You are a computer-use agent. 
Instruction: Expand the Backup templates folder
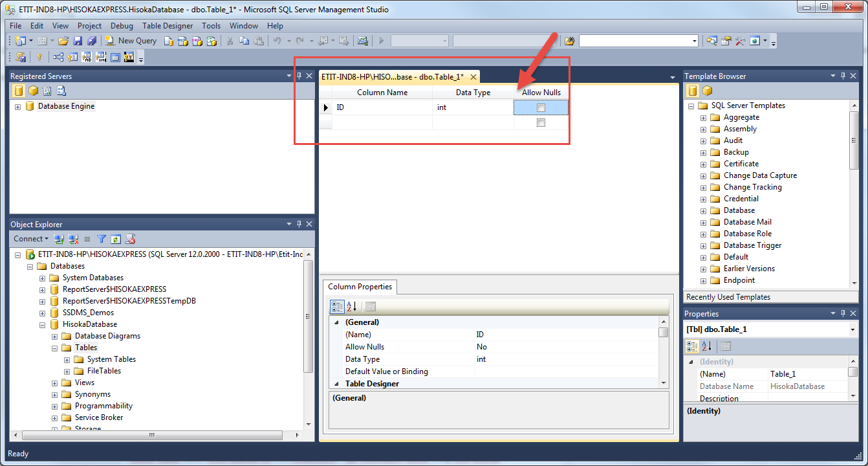click(x=703, y=152)
